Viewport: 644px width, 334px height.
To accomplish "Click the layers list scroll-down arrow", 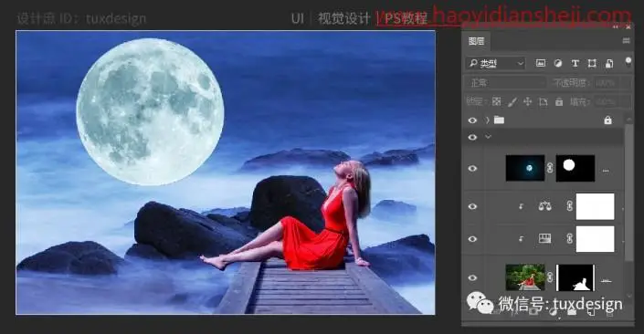I will click(x=629, y=297).
